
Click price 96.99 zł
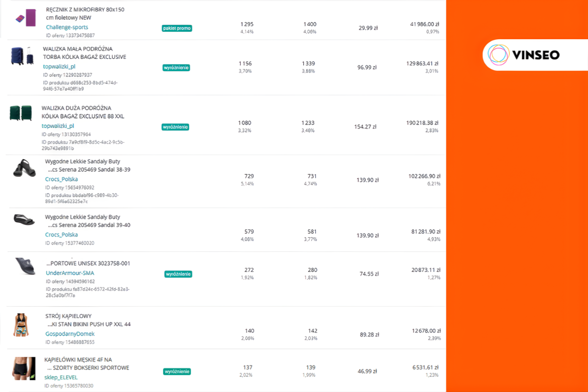[367, 67]
